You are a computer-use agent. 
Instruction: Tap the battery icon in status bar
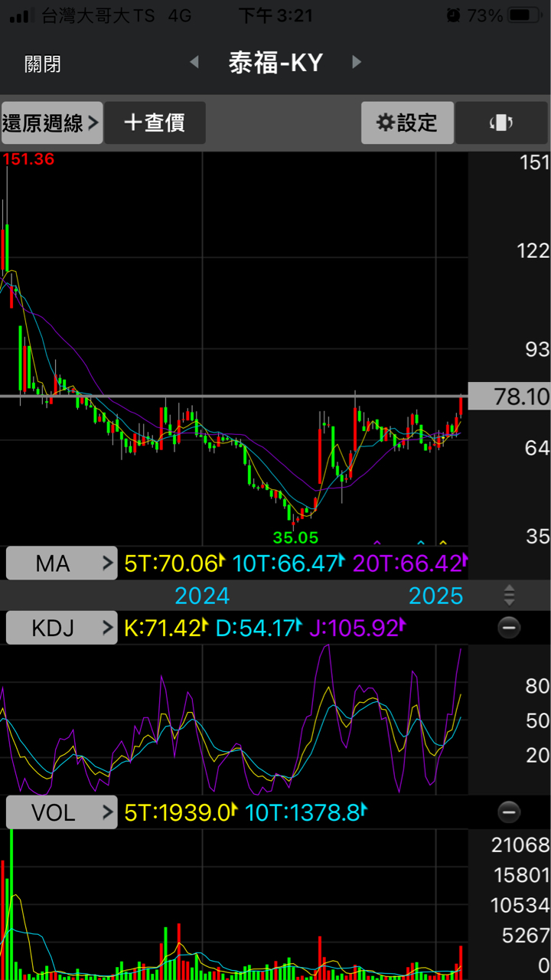click(524, 15)
